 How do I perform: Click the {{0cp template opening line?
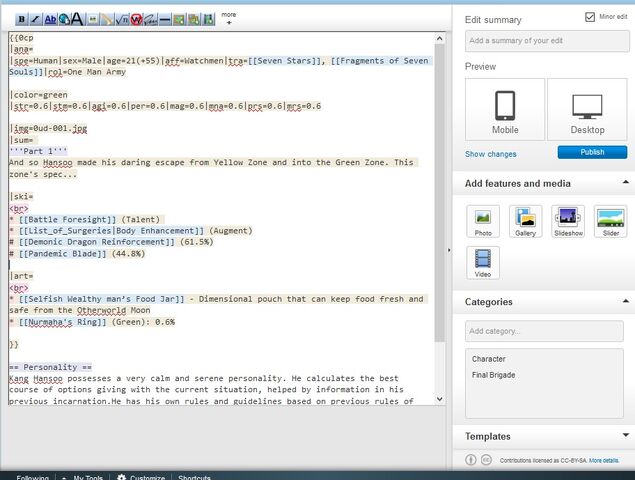tap(21, 38)
